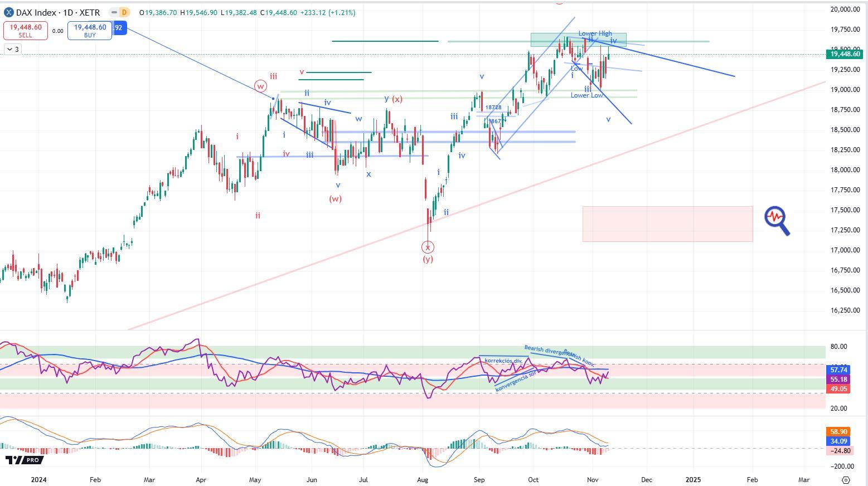Viewport: 868px width, 486px height.
Task: Click the MACD value label 34.09
Action: click(838, 441)
